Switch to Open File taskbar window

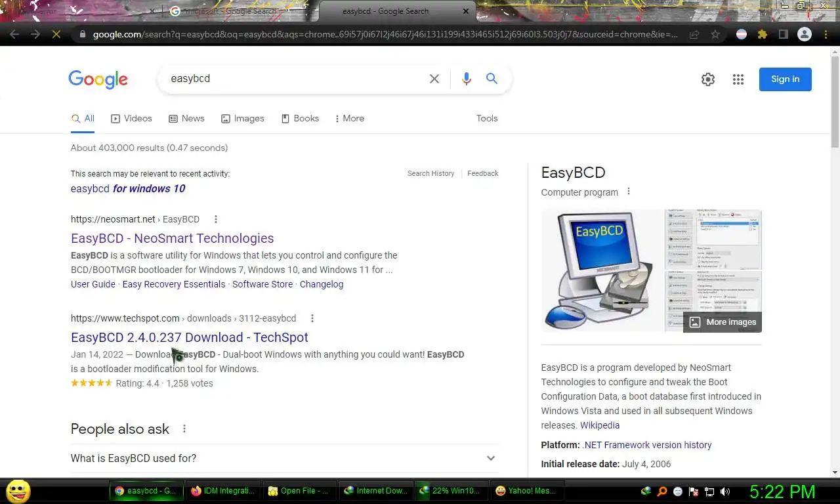click(299, 491)
